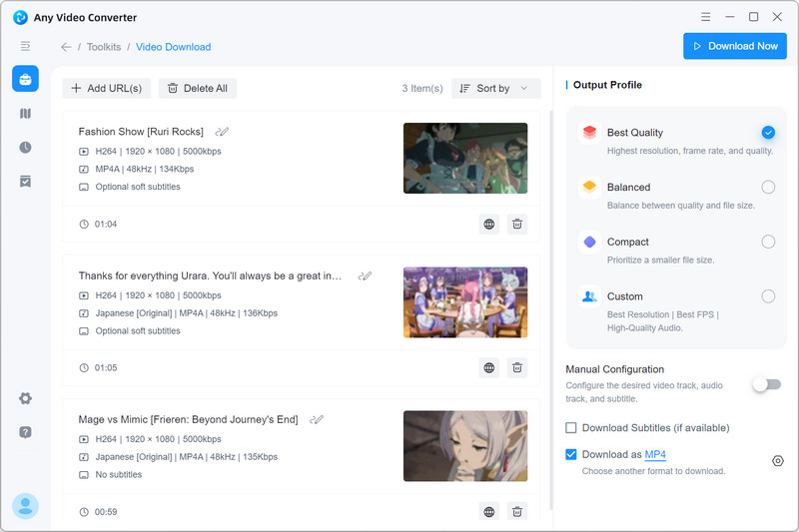Click the Add URL(s) button
Viewport: 799px width, 532px height.
tap(107, 89)
